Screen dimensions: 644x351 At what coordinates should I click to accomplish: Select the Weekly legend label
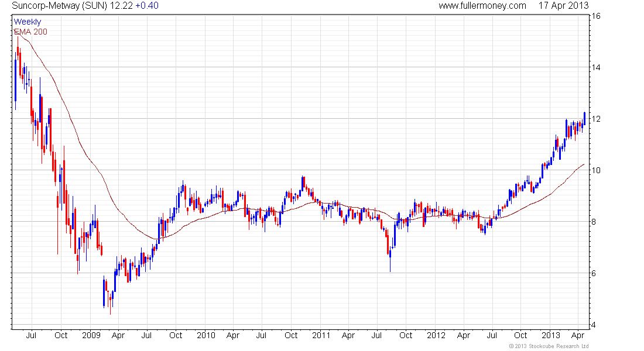pos(28,22)
